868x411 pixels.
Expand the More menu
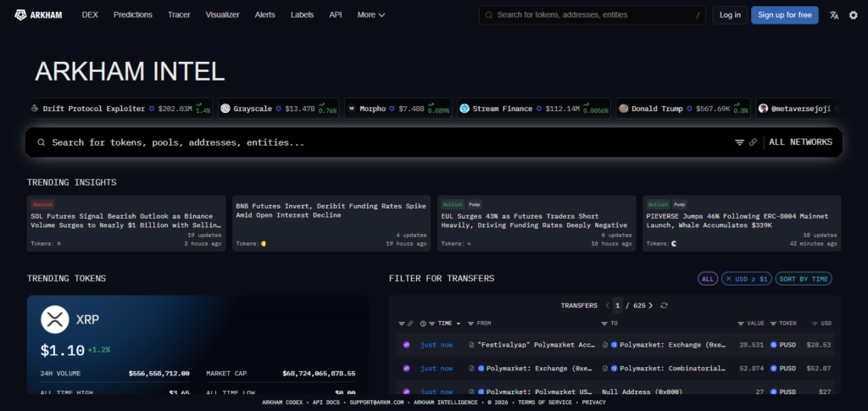(371, 15)
